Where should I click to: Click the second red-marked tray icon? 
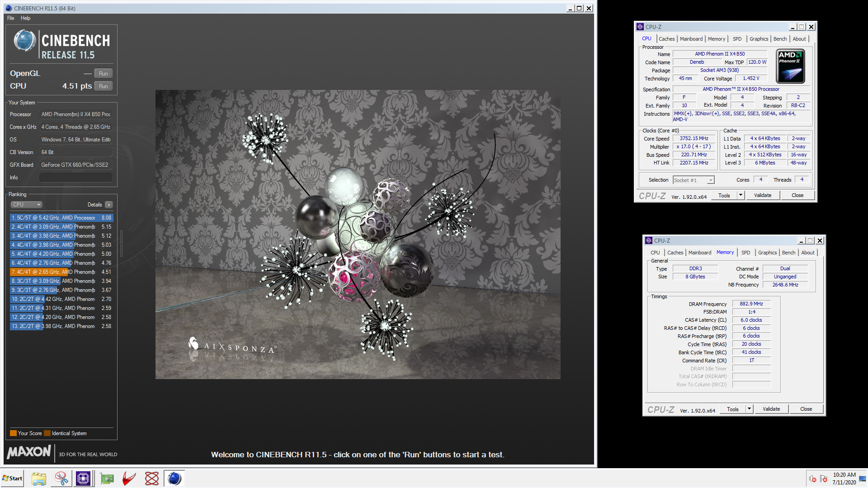click(x=824, y=479)
